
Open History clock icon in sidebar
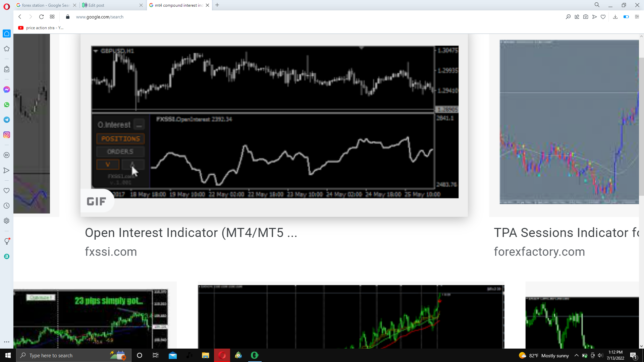pos(6,206)
